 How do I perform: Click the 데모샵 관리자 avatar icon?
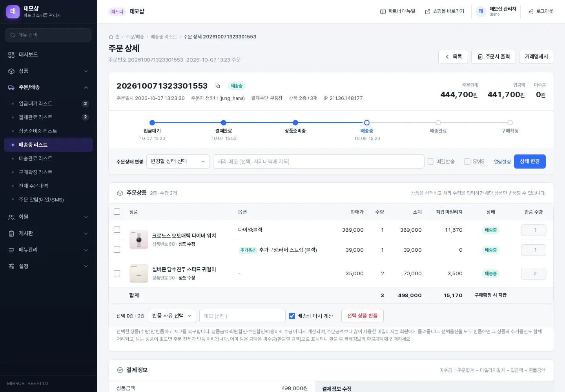coord(481,11)
